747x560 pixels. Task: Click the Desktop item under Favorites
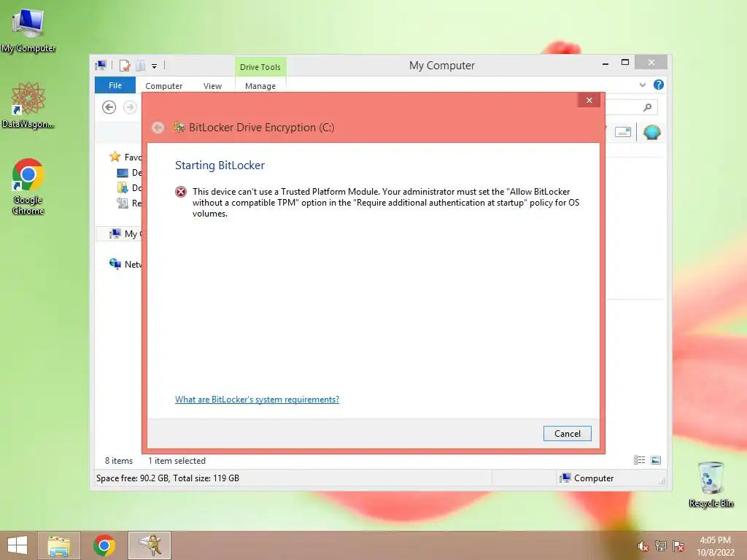pos(130,172)
